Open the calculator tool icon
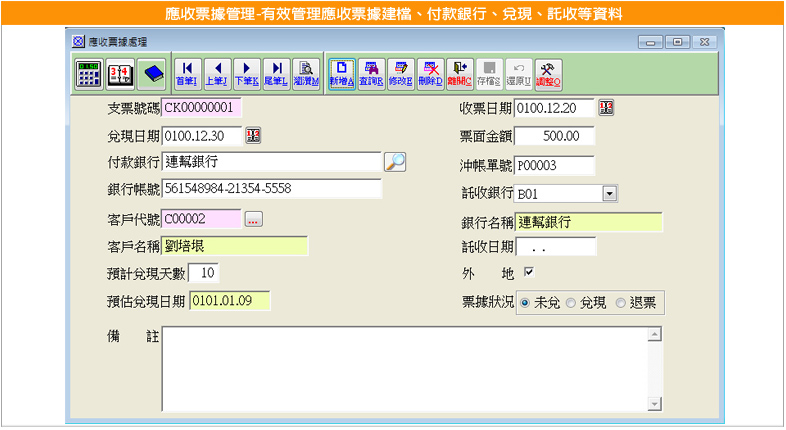Viewport: 786px width, 430px height. 89,73
